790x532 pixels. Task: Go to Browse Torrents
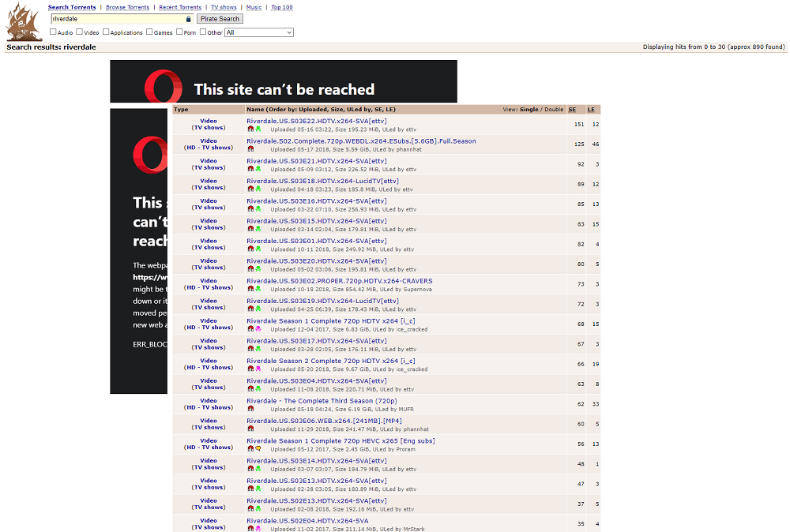(x=127, y=7)
